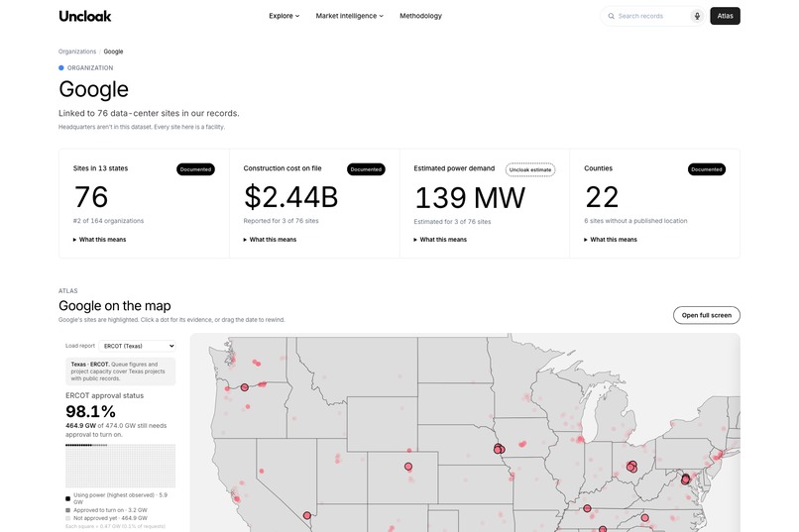The width and height of the screenshot is (799, 532).
Task: Click the black Using power legend square
Action: (67, 498)
